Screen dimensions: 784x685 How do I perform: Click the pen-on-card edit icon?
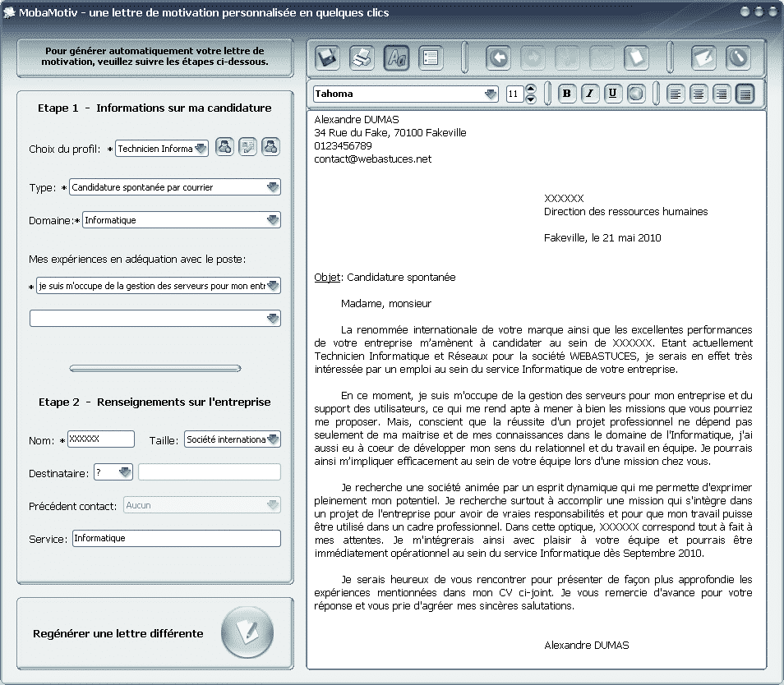click(x=703, y=58)
